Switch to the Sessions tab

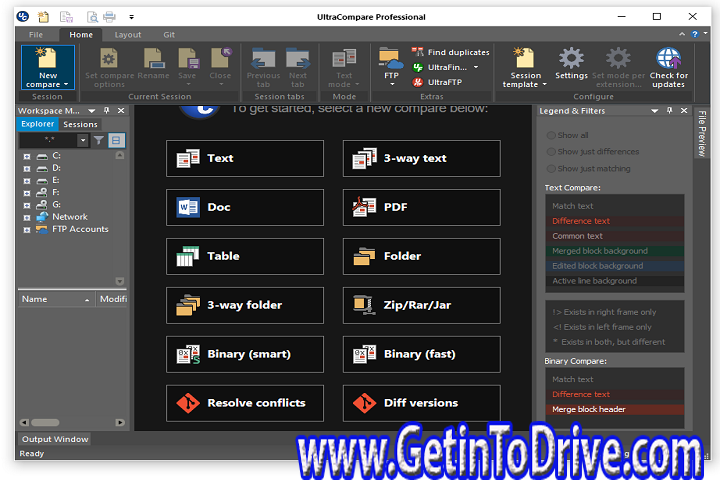[80, 124]
